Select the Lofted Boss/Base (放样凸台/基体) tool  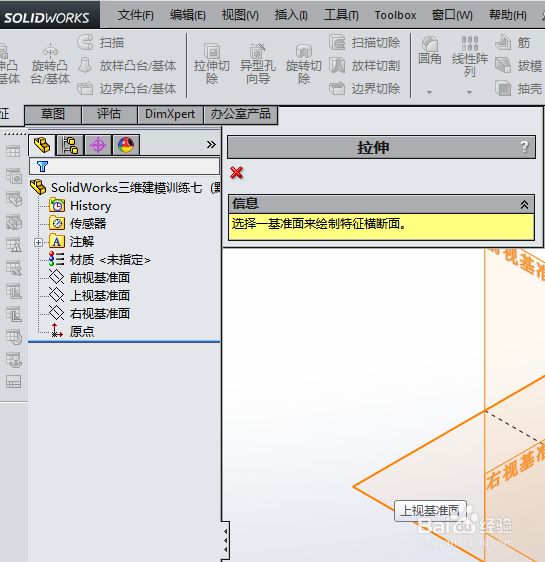tap(127, 66)
